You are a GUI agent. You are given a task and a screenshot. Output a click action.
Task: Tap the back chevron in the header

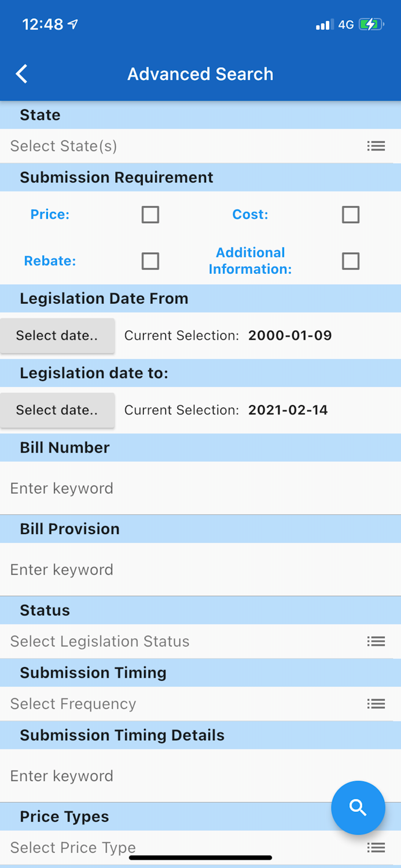click(21, 73)
